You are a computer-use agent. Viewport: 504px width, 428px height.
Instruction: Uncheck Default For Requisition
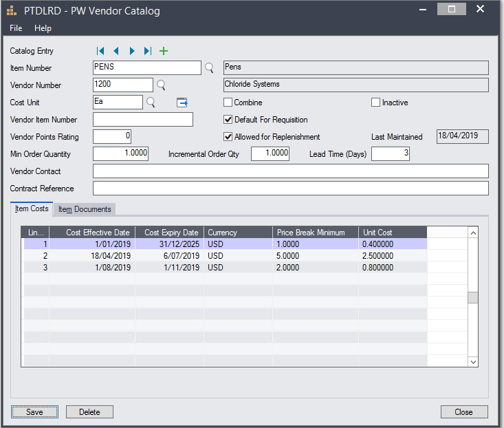[228, 120]
